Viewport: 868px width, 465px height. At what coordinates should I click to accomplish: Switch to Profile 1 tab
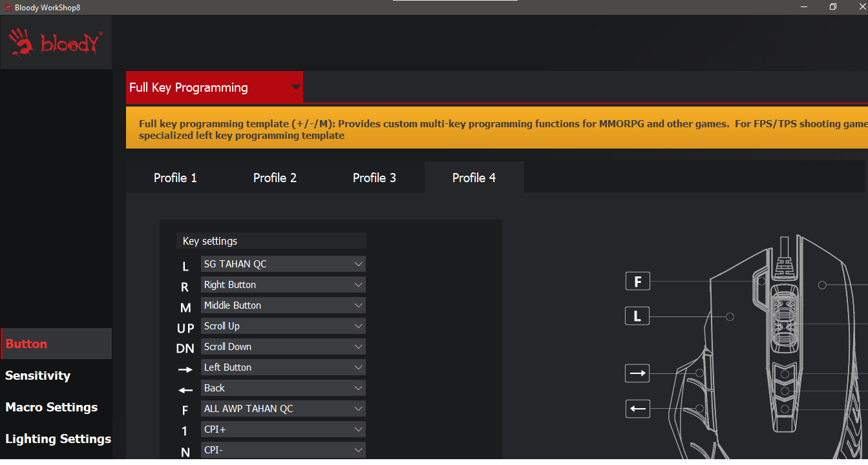click(x=175, y=178)
